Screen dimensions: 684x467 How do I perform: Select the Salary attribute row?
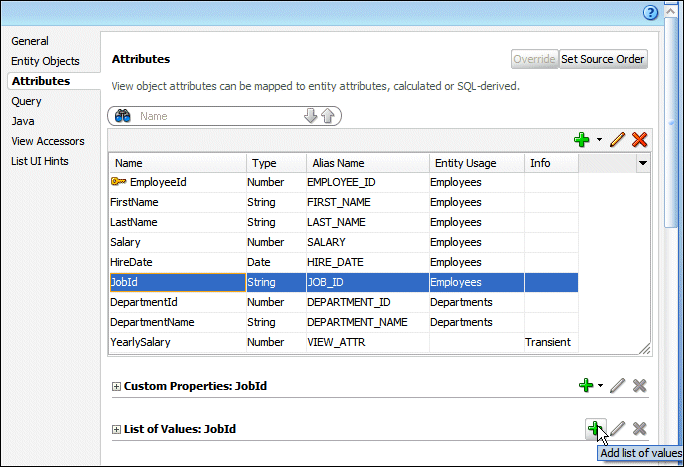tap(344, 242)
